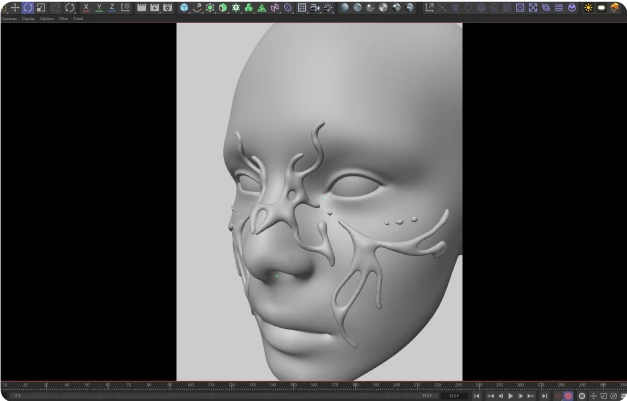Open the Cameras viewport menu
This screenshot has width=627, height=401.
(9, 19)
